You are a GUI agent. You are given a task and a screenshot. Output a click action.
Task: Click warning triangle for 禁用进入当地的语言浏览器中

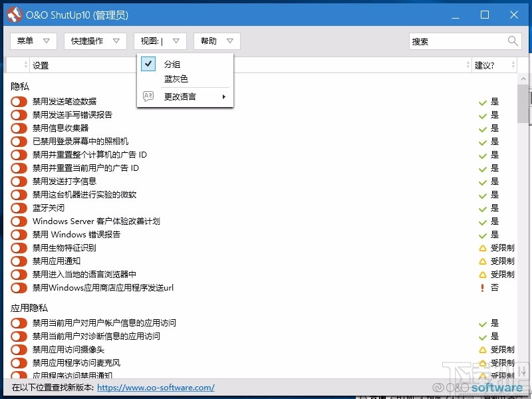pos(483,275)
